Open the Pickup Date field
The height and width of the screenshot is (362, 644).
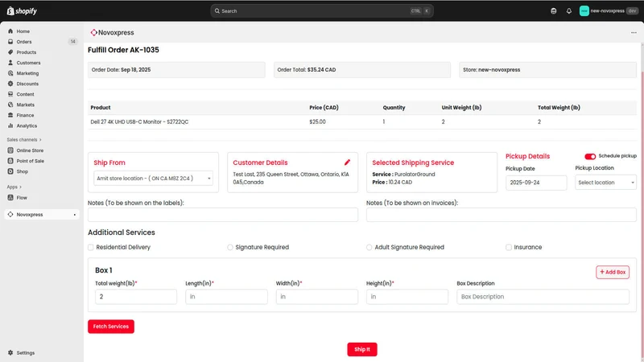tap(536, 183)
